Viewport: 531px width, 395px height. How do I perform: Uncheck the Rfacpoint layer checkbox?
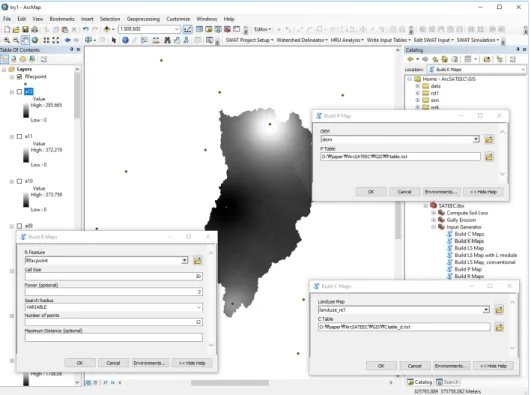(x=19, y=77)
